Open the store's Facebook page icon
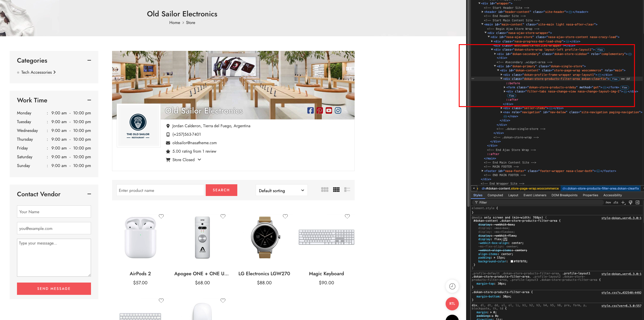Image resolution: width=644 pixels, height=320 pixels. coord(310,111)
